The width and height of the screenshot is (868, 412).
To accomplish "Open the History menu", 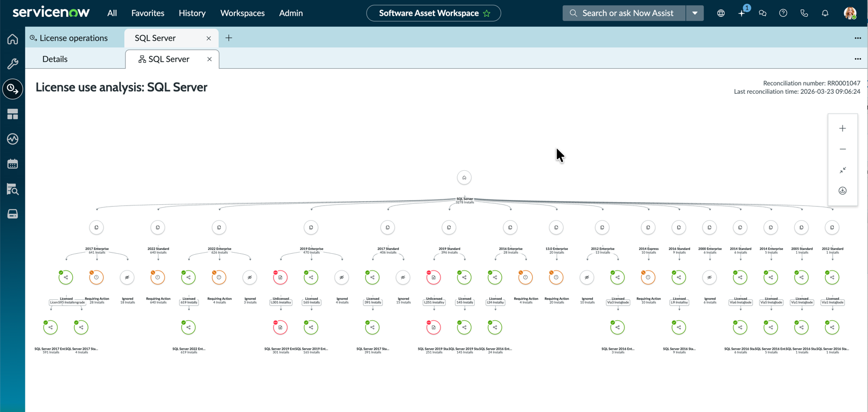I will (192, 13).
